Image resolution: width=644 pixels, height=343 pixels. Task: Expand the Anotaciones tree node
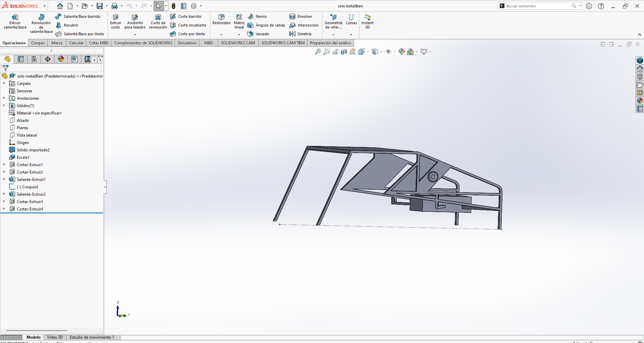4,98
